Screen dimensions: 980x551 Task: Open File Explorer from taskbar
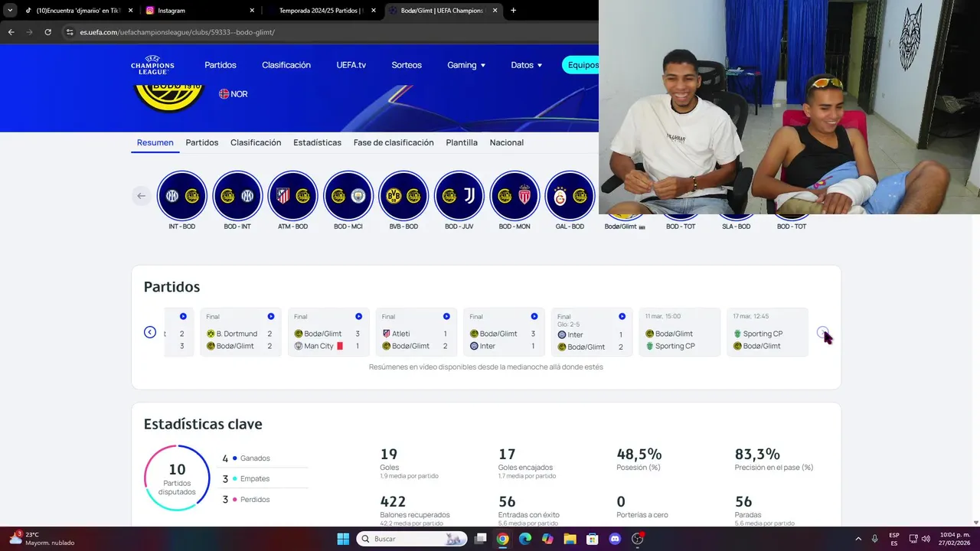(x=570, y=539)
